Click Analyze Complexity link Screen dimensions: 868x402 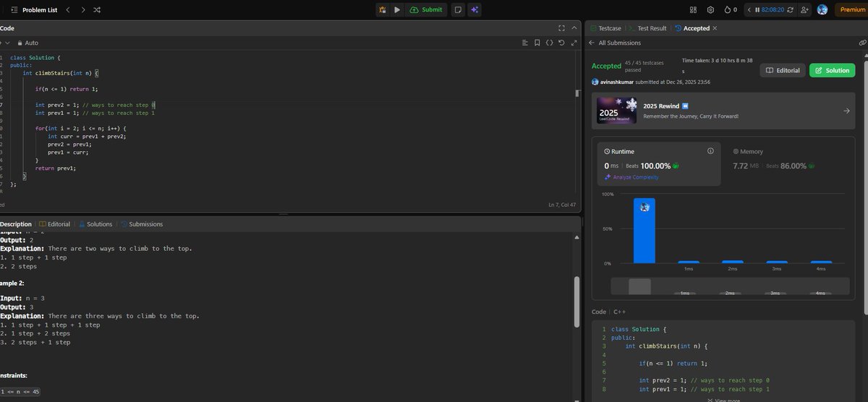(631, 177)
